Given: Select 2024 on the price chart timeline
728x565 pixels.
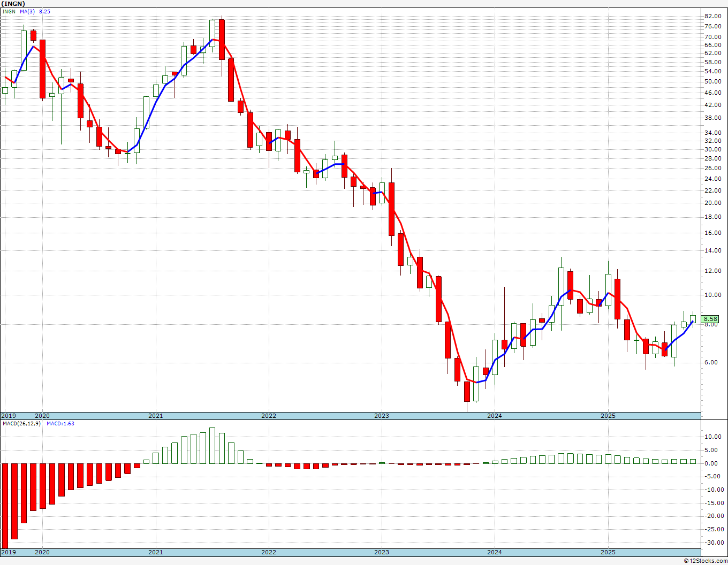Looking at the screenshot, I should pos(495,416).
